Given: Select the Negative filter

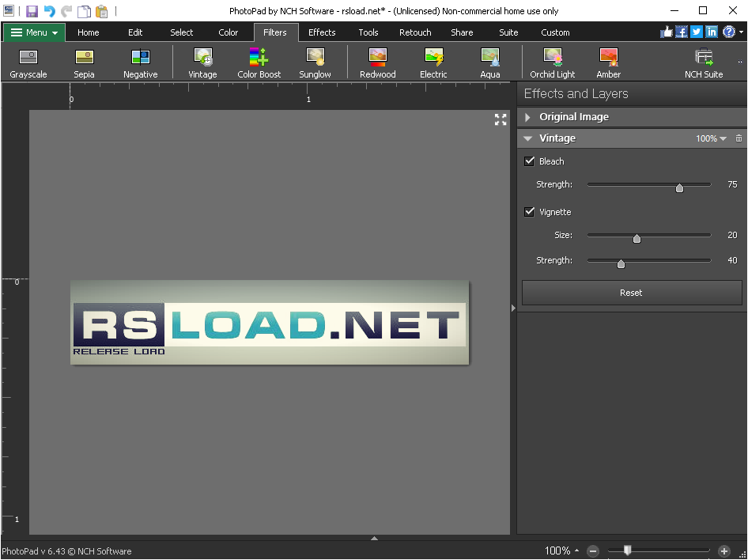Looking at the screenshot, I should coord(140,62).
